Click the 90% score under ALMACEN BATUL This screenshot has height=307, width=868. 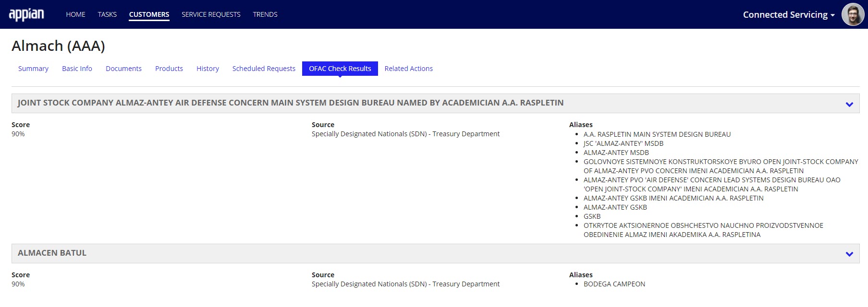(18, 284)
